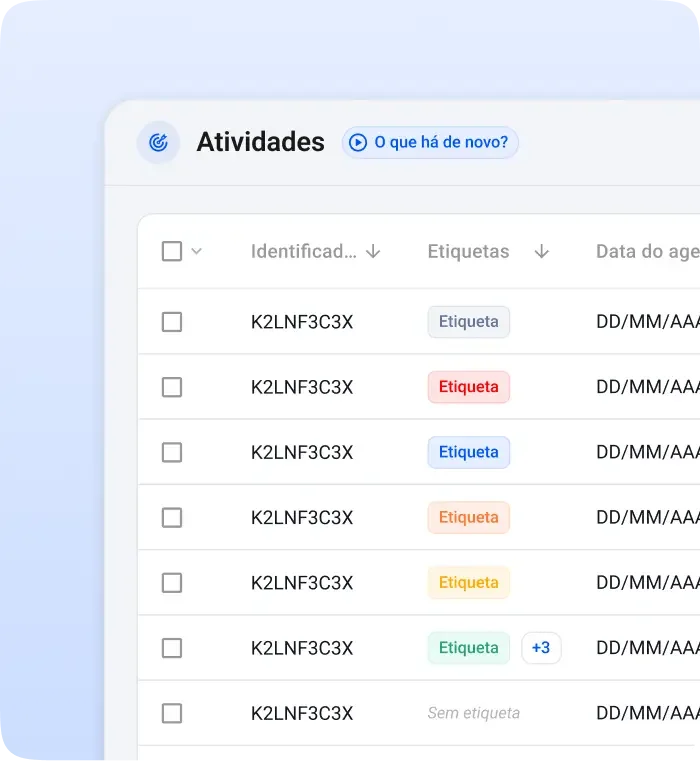Sort by the Etiquetas column arrow
The width and height of the screenshot is (700, 761).
pos(542,251)
